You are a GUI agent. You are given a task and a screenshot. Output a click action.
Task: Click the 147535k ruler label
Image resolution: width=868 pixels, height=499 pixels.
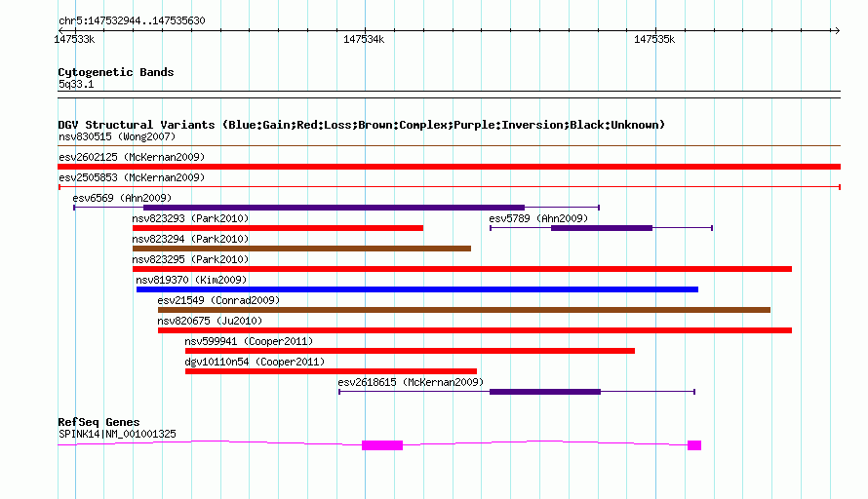coord(654,39)
